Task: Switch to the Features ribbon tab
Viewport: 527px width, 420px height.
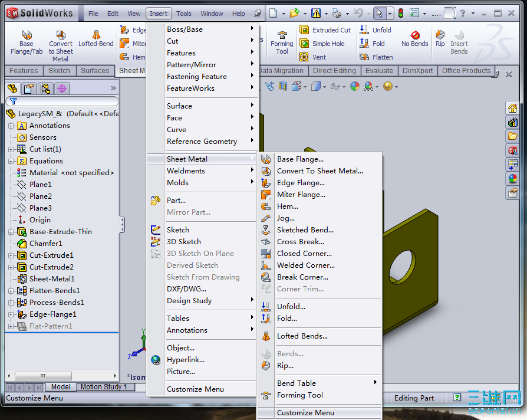Action: 24,71
